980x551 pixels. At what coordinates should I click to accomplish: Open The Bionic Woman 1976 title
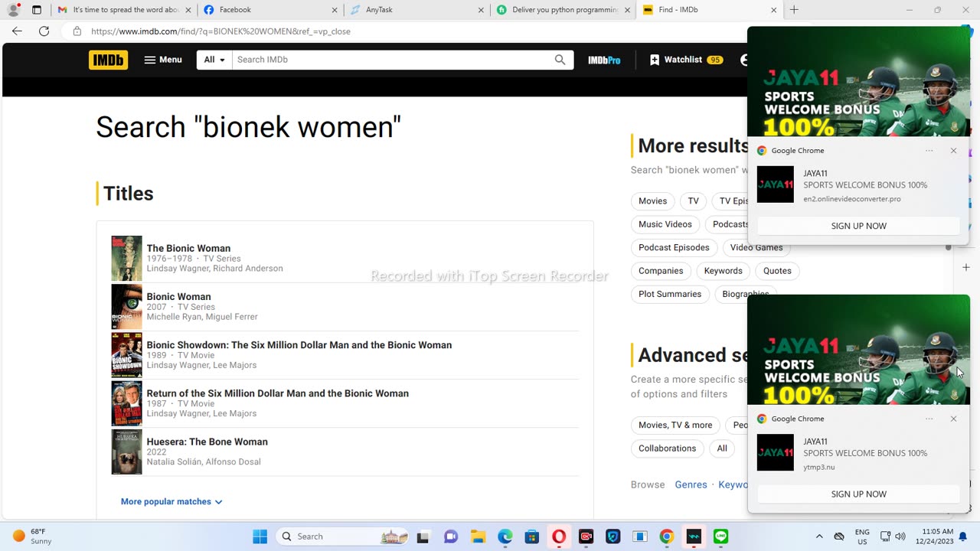coord(188,248)
